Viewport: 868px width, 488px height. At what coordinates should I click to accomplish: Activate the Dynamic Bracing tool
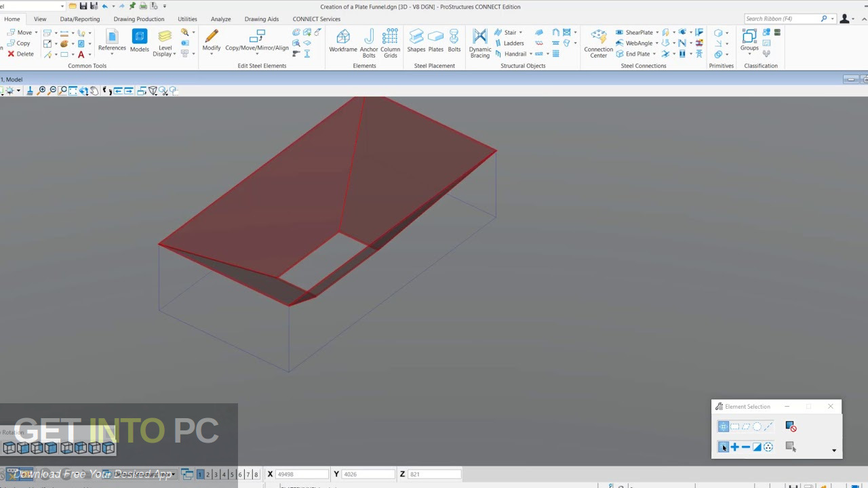(479, 41)
